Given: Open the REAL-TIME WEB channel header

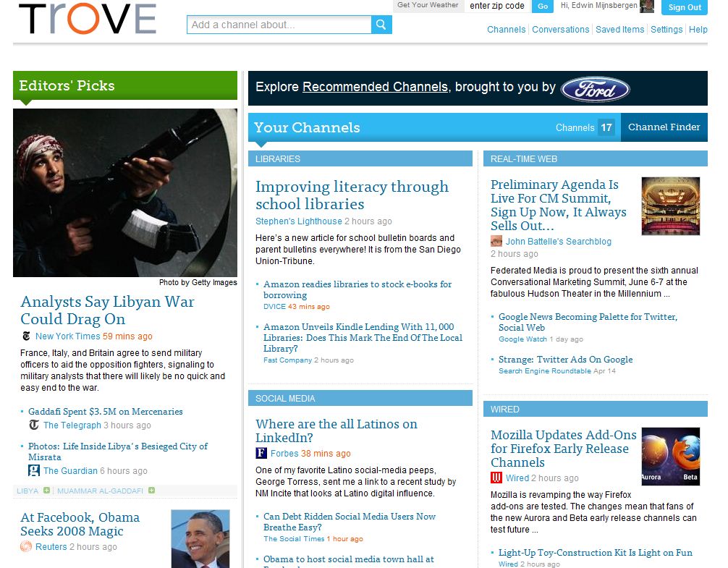Looking at the screenshot, I should point(596,158).
